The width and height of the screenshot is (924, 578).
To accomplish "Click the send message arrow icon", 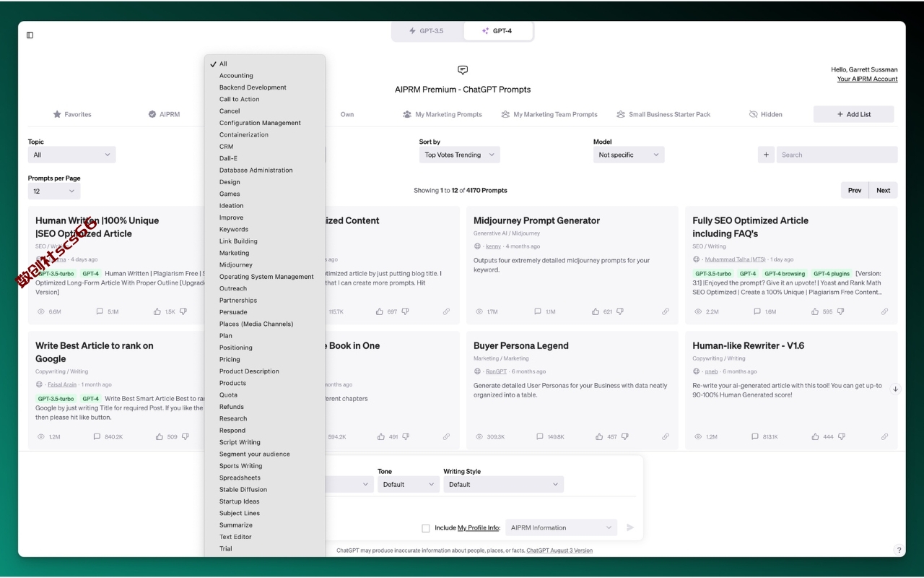I will [630, 527].
